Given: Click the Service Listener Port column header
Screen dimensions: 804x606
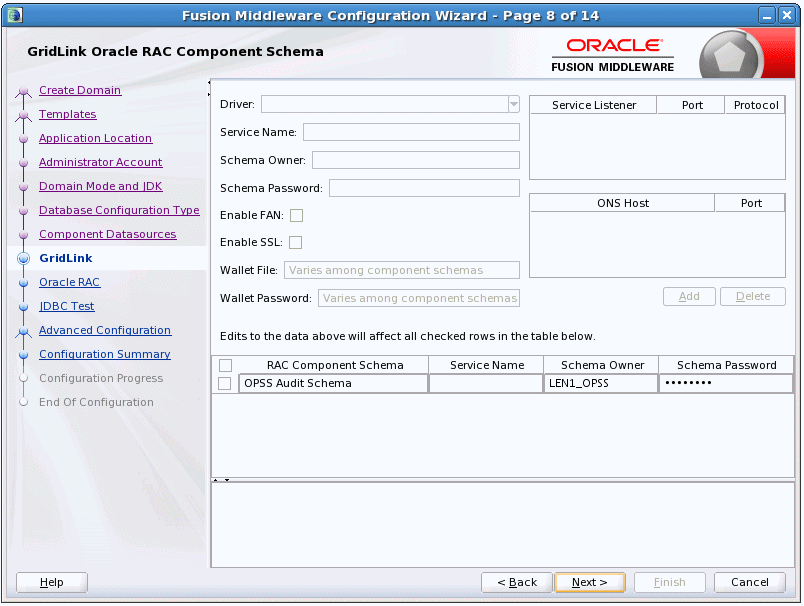Looking at the screenshot, I should click(692, 105).
